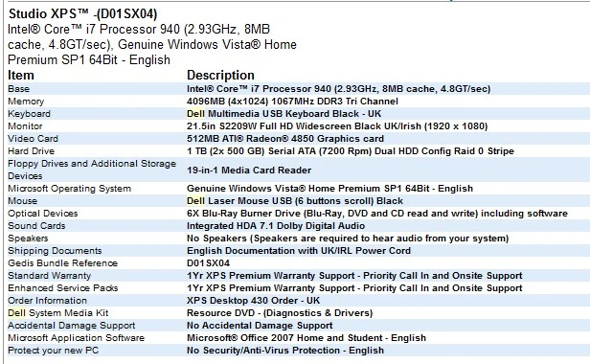Select the D01SX04 bundle reference value
Viewport: 590px width, 364px height.
tap(208, 263)
